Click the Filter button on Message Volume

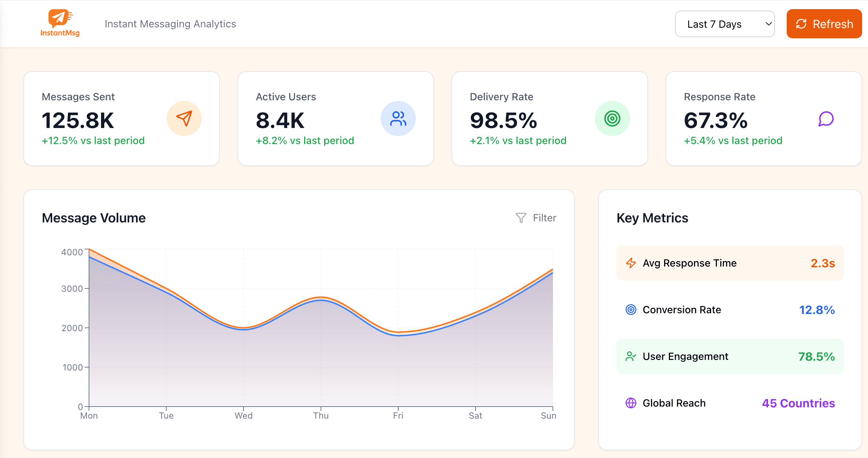point(536,218)
